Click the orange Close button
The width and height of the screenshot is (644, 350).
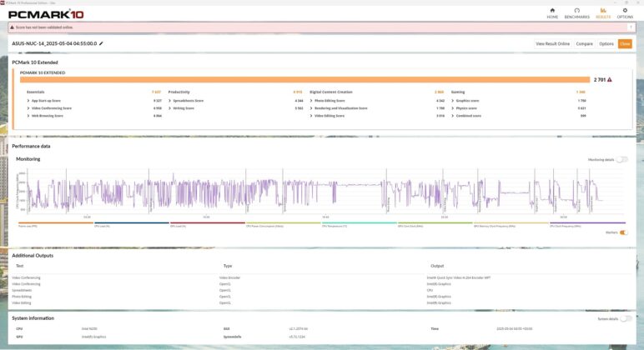(x=625, y=44)
